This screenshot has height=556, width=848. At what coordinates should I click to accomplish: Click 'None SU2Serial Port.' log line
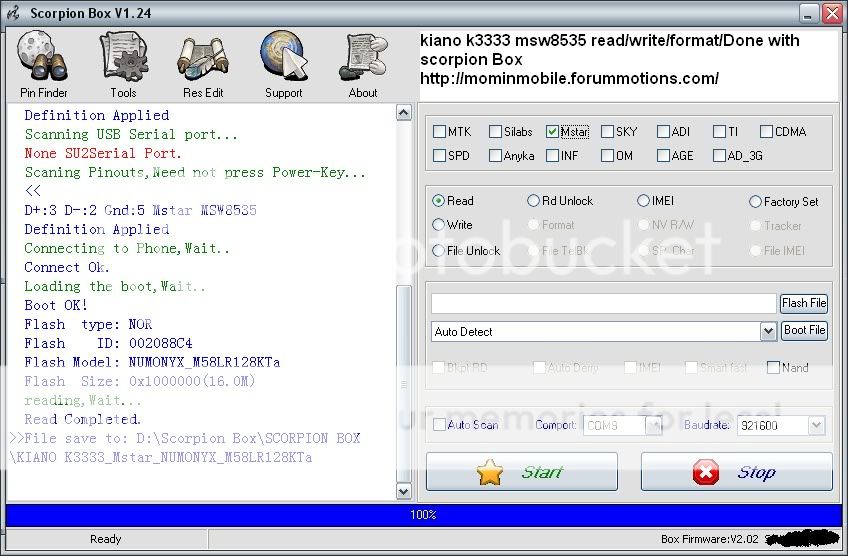[x=103, y=153]
